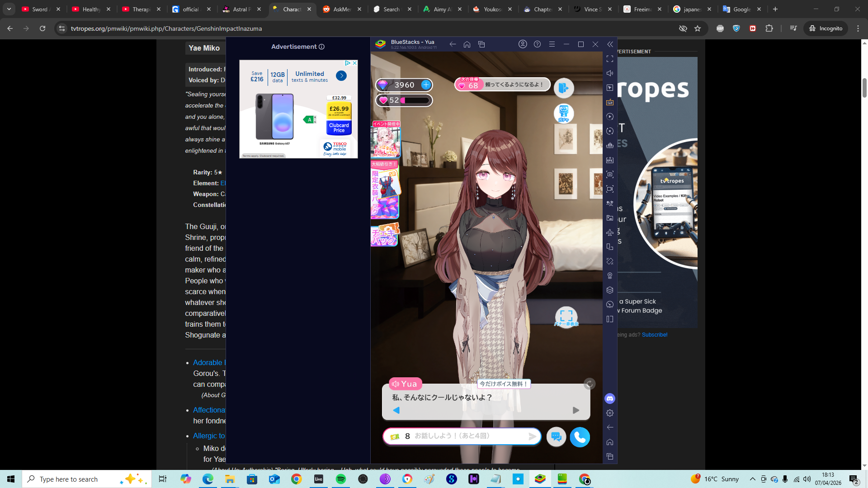
Task: Open the Chrome three-dot menu
Action: click(858, 28)
